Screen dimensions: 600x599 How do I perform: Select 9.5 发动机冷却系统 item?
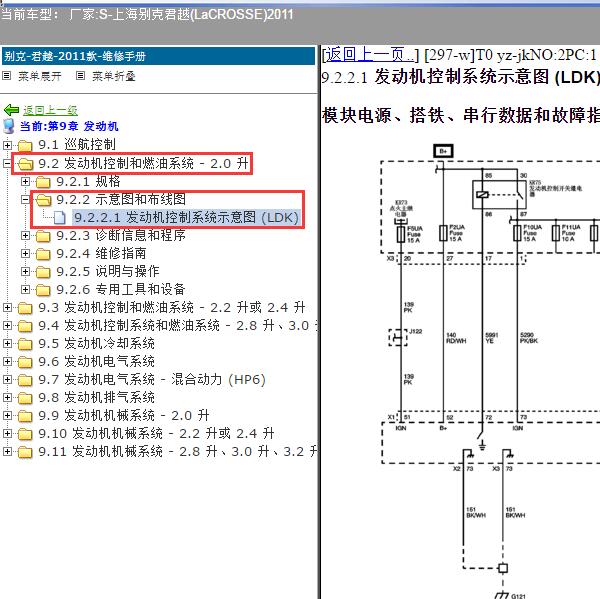coord(96,343)
